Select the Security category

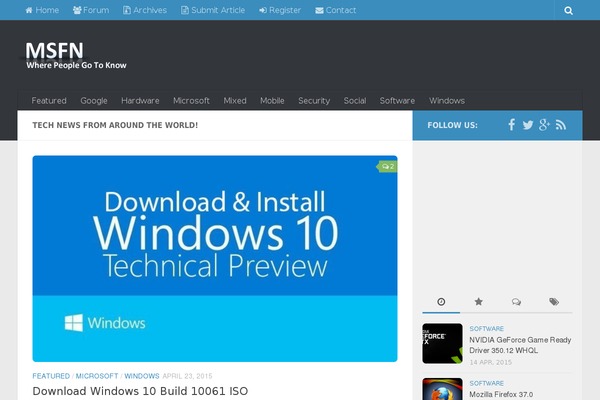(314, 101)
